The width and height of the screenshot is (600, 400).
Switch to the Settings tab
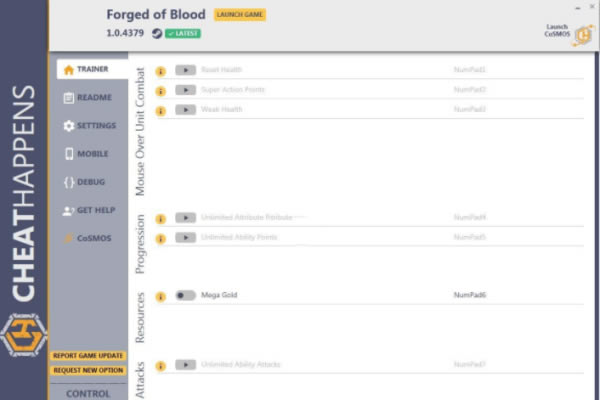[x=89, y=126]
